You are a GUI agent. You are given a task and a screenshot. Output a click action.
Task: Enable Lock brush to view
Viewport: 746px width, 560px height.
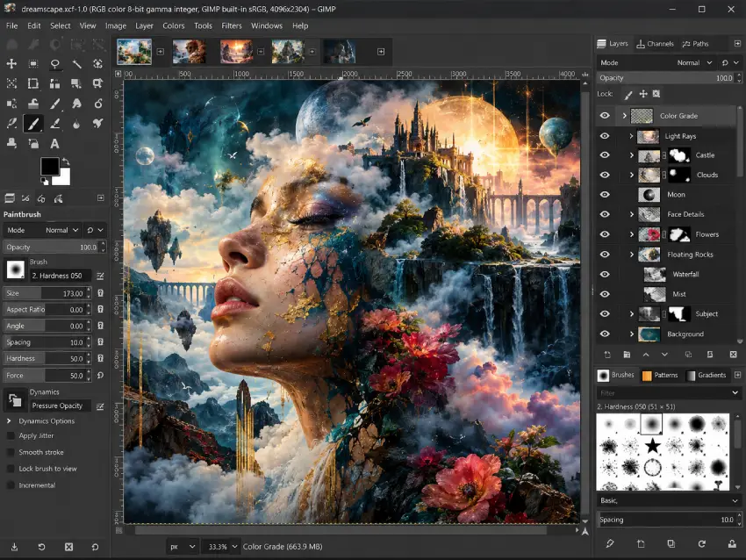[x=10, y=469]
